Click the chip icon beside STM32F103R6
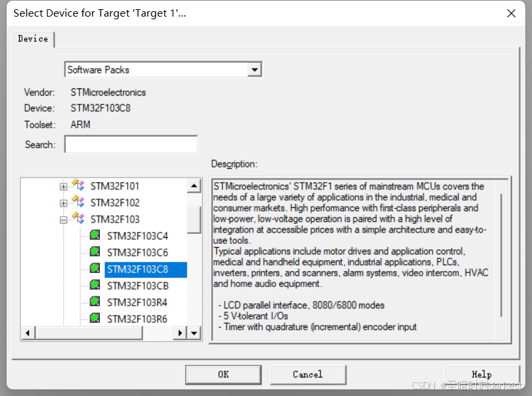Viewport: 532px width, 396px height. [x=95, y=318]
